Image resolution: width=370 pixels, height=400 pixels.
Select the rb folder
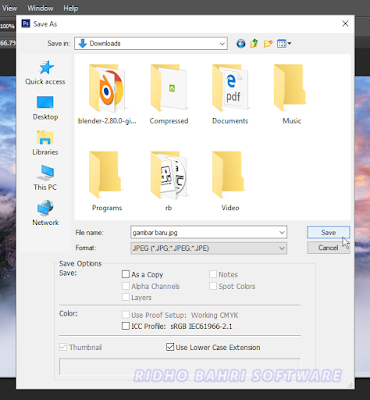(169, 181)
